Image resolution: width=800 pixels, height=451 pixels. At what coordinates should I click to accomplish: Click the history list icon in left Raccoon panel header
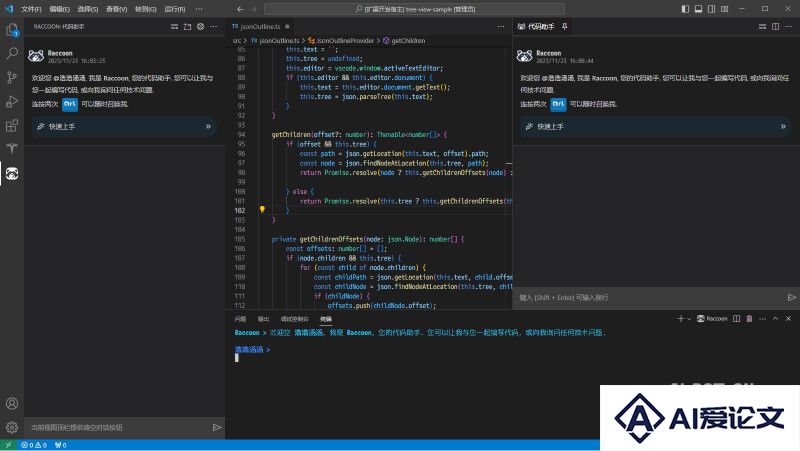coord(174,27)
